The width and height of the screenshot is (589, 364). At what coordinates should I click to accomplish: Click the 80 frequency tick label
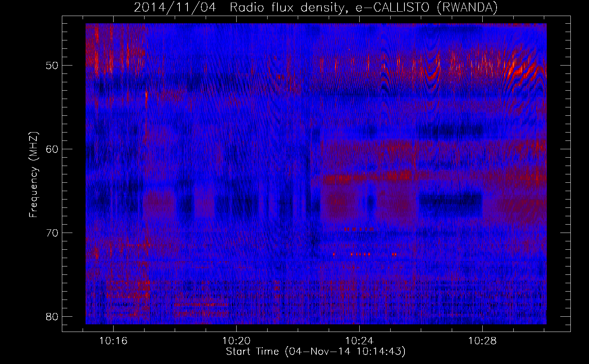(x=52, y=317)
